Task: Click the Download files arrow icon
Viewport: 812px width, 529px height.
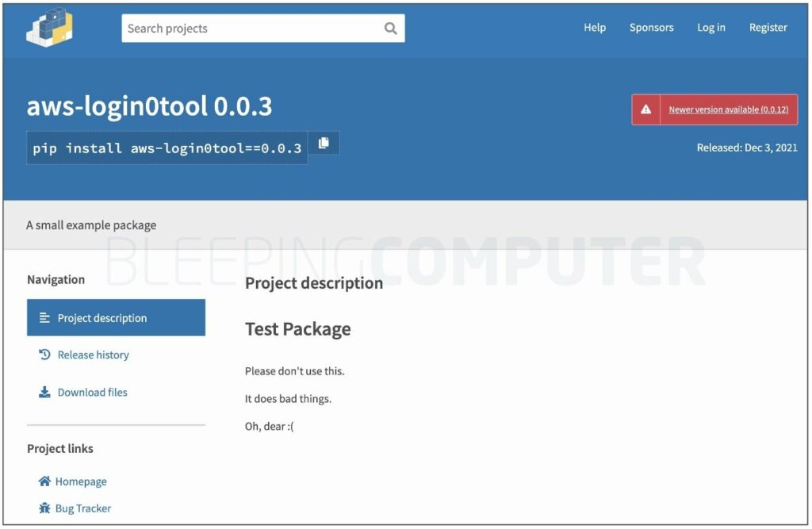Action: coord(44,392)
